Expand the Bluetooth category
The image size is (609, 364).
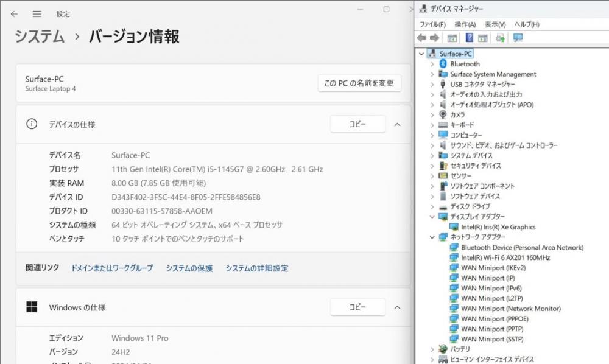pos(432,64)
